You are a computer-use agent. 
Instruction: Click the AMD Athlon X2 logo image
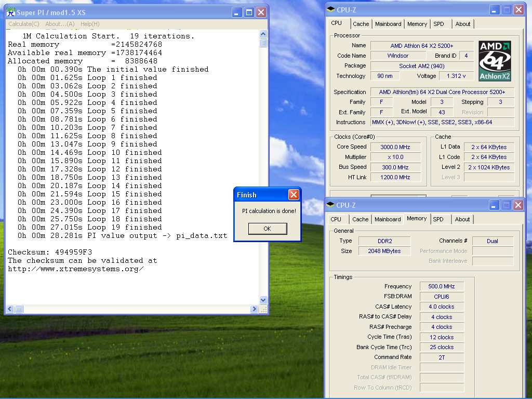tap(495, 61)
